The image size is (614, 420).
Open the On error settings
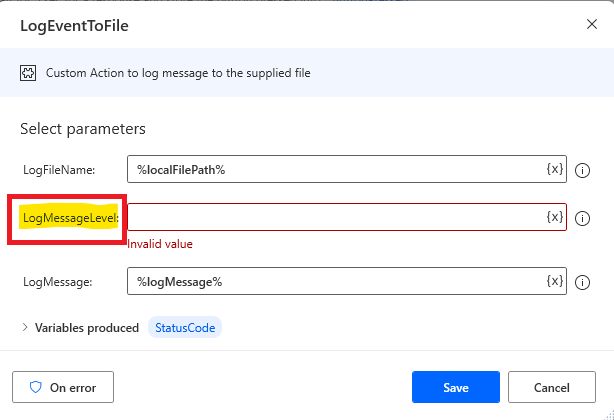63,387
